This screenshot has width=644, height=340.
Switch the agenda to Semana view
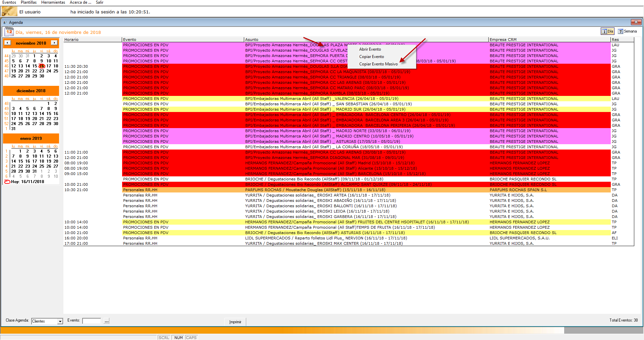(x=628, y=31)
